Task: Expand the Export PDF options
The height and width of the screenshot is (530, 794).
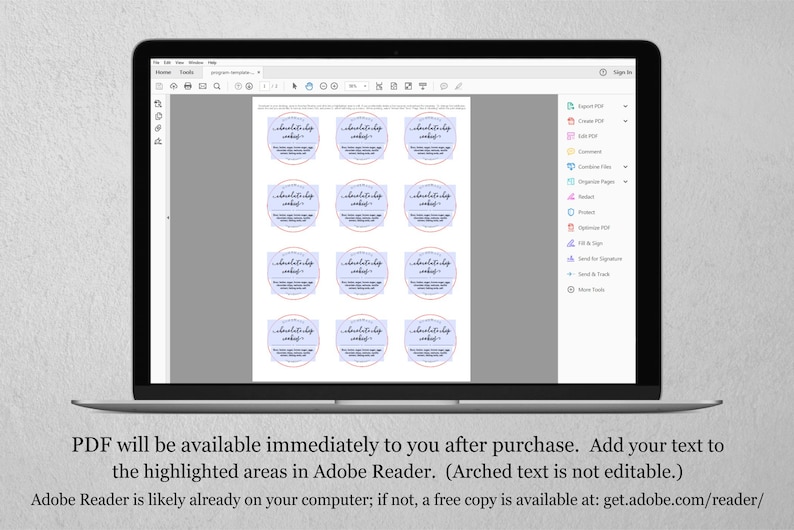Action: [x=625, y=106]
